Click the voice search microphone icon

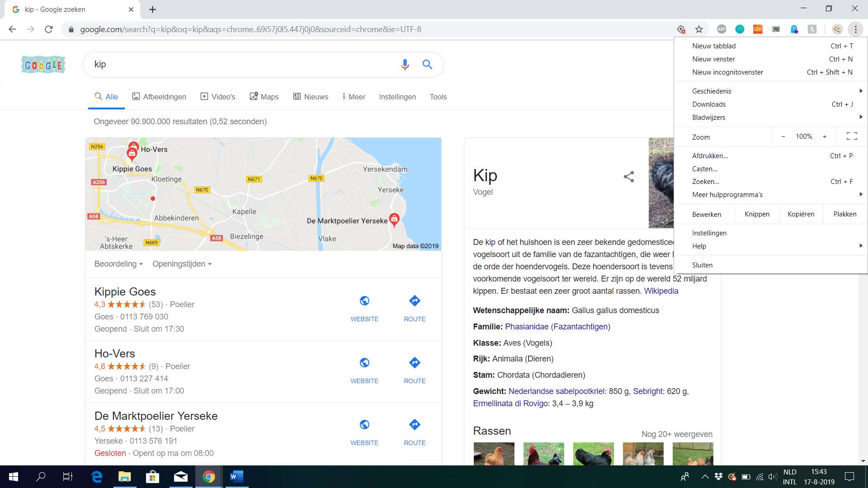(405, 65)
